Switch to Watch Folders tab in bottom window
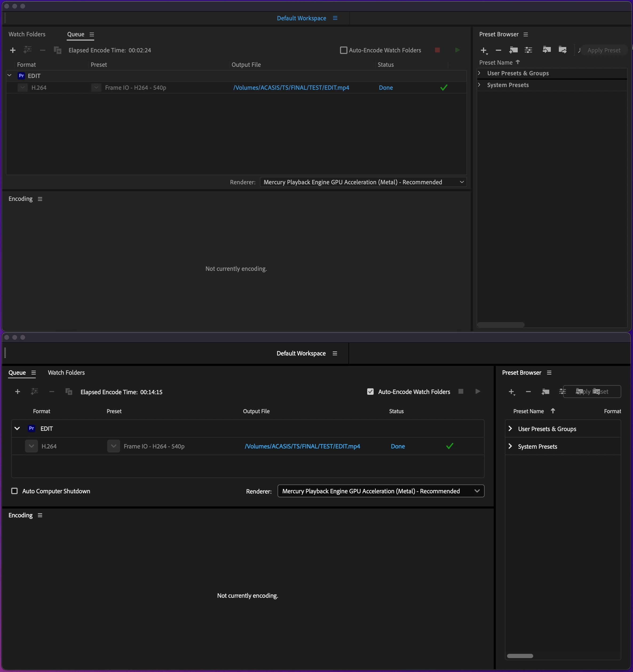This screenshot has width=633, height=672. 66,373
